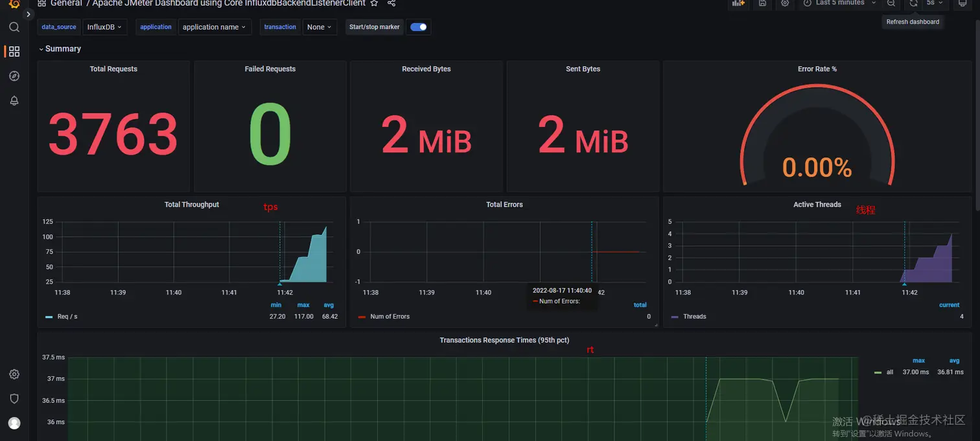
Task: Click resize handle of Total Errors panel
Action: [x=656, y=324]
